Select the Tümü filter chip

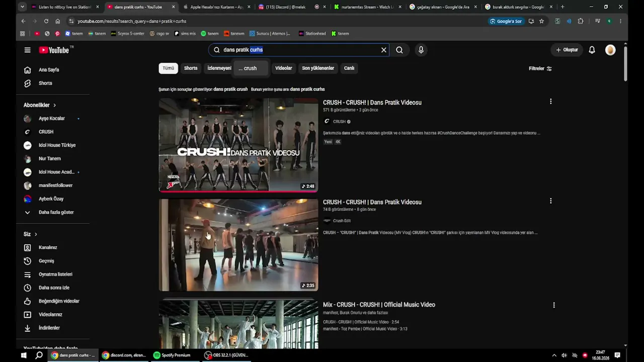(x=168, y=68)
